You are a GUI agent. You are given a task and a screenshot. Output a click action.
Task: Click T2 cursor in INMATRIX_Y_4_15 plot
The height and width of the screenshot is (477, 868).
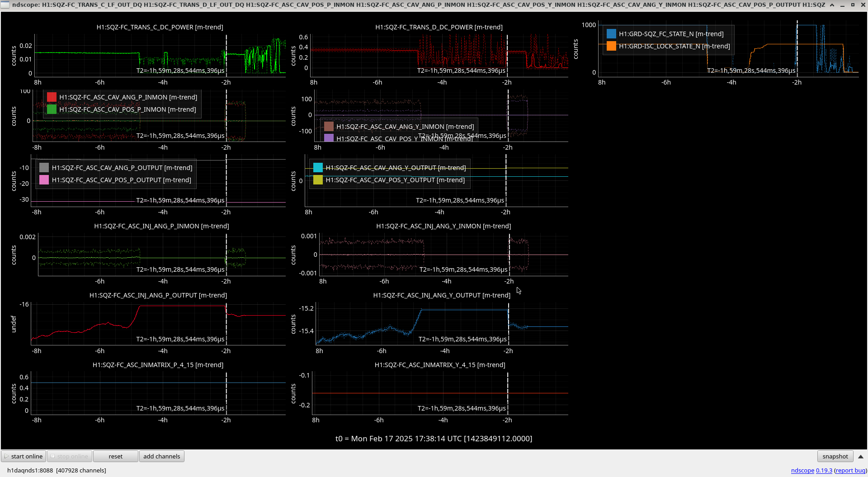coord(507,392)
